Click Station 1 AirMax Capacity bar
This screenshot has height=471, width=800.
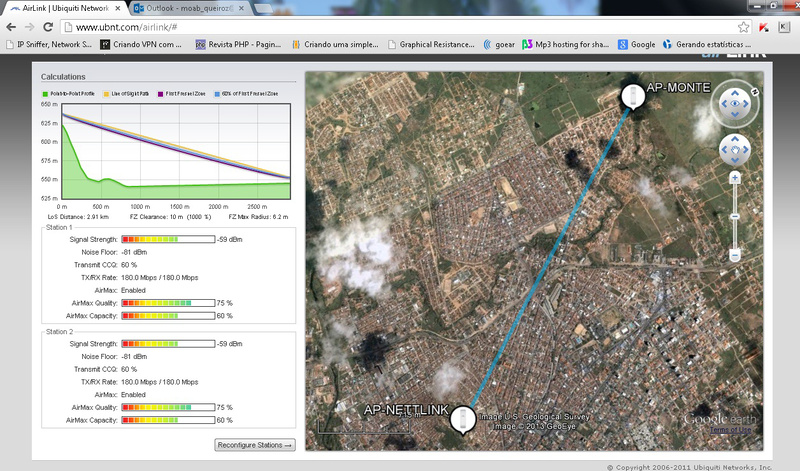[x=168, y=316]
